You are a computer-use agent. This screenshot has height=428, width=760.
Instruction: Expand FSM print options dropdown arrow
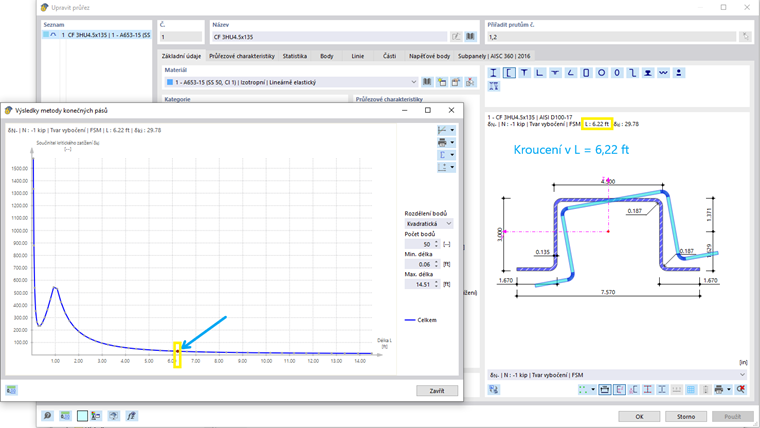(452, 143)
